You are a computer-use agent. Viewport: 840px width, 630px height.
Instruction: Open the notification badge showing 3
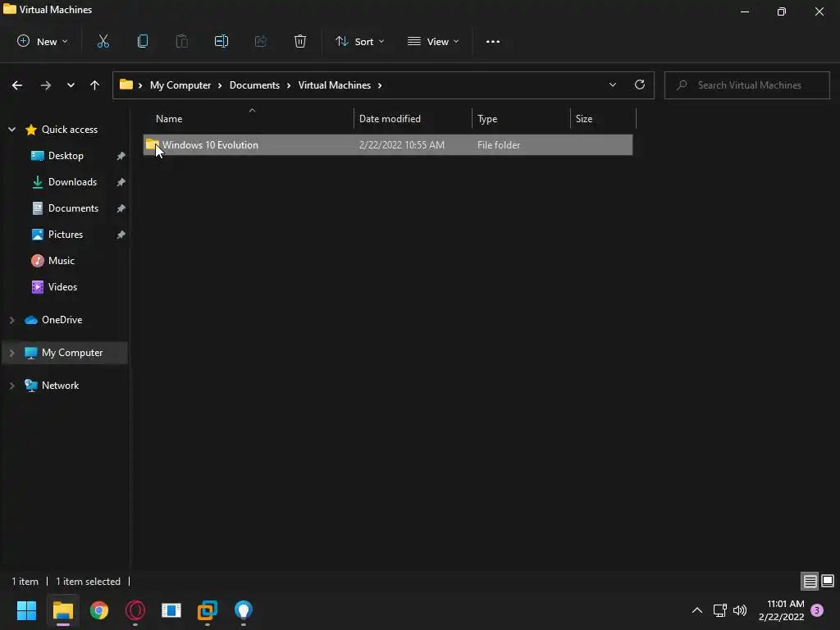tap(817, 610)
